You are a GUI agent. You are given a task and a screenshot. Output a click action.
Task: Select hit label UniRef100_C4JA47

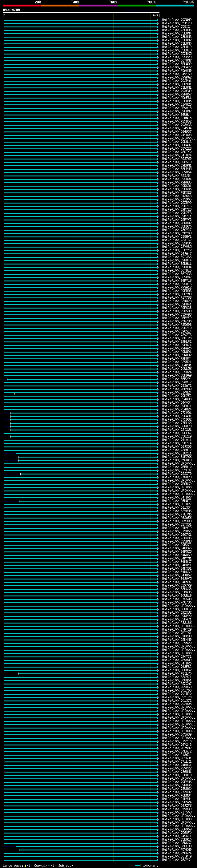click(x=176, y=253)
